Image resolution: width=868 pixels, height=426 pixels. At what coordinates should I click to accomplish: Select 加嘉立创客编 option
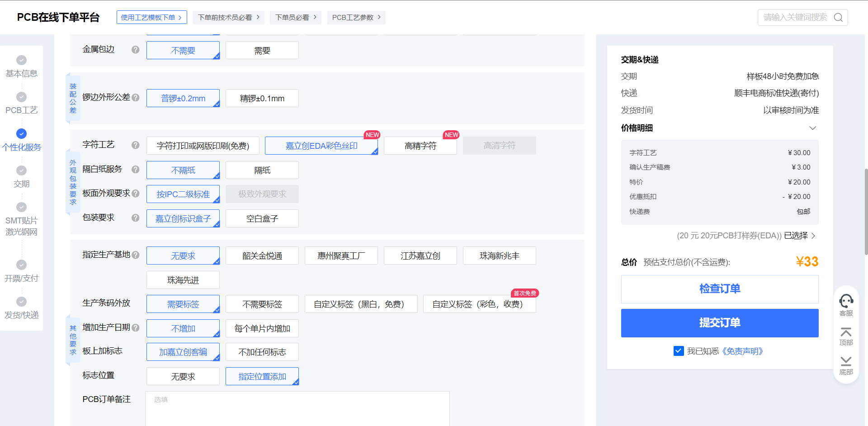pyautogui.click(x=183, y=352)
